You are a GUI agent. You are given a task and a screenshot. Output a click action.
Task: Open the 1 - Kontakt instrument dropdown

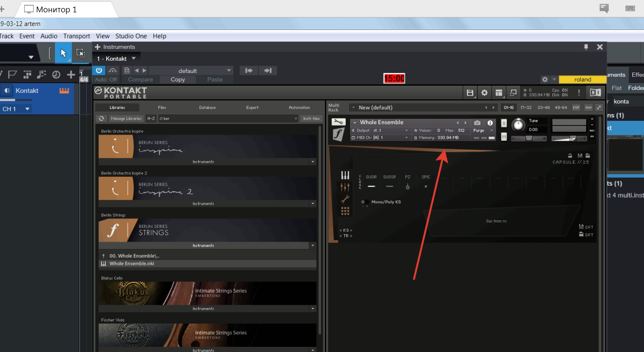[x=134, y=59]
